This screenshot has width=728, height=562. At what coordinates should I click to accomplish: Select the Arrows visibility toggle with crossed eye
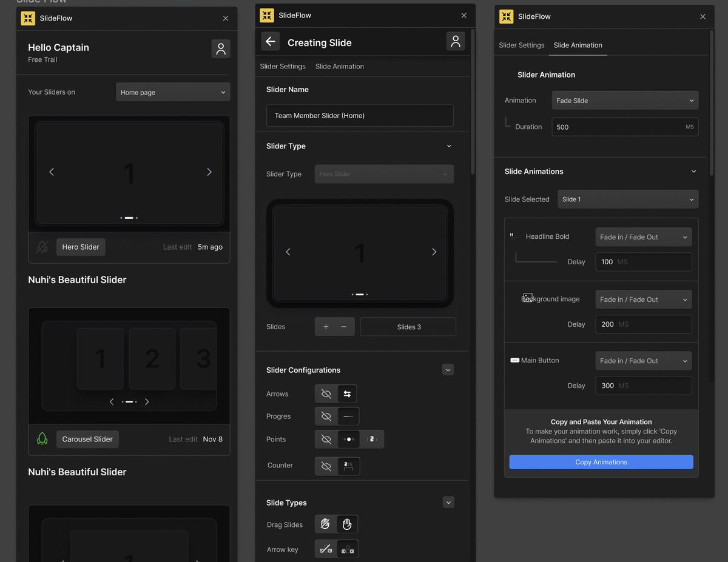pyautogui.click(x=326, y=393)
